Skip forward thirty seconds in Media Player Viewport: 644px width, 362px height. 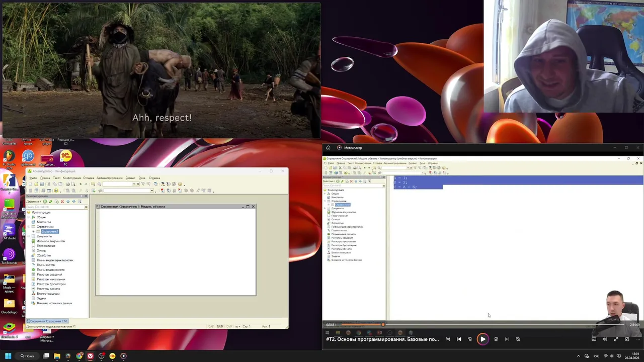point(496,339)
